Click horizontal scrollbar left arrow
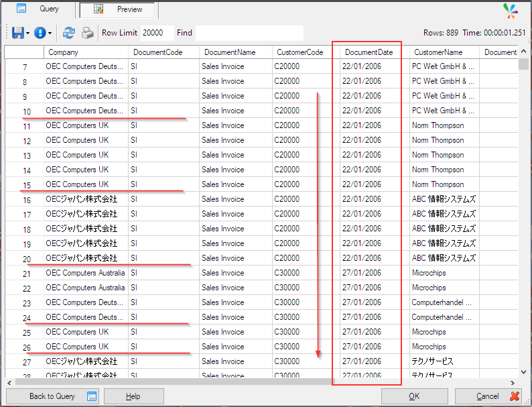The height and width of the screenshot is (407, 532). tap(9, 383)
